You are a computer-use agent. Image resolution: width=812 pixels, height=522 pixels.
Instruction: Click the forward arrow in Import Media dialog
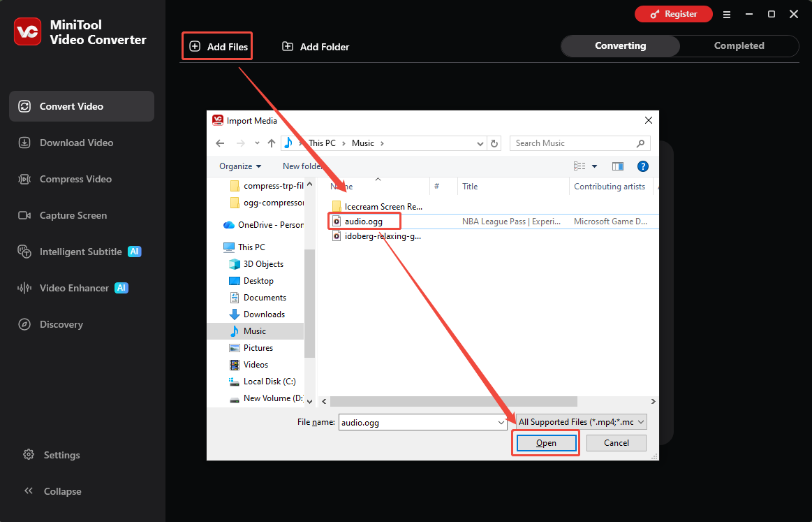(241, 143)
